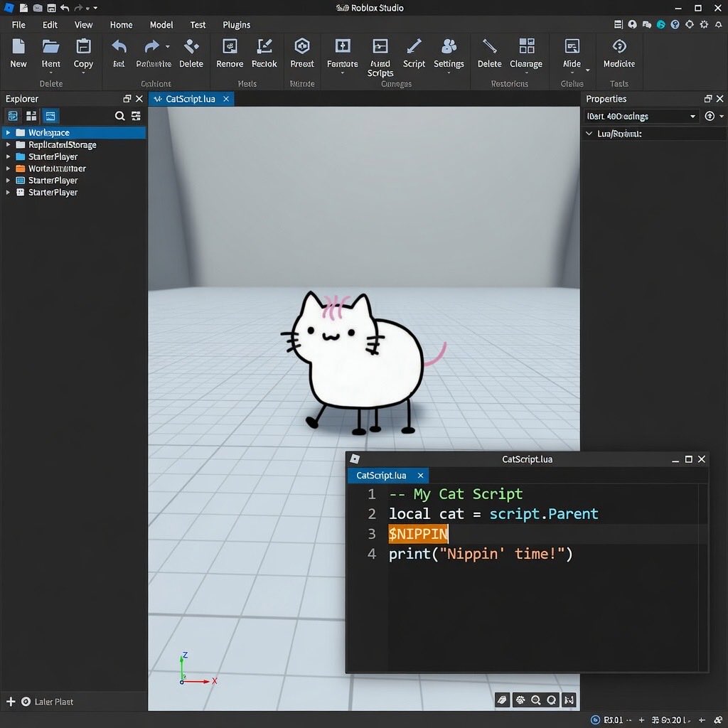
Task: Open the View menu
Action: [x=84, y=25]
